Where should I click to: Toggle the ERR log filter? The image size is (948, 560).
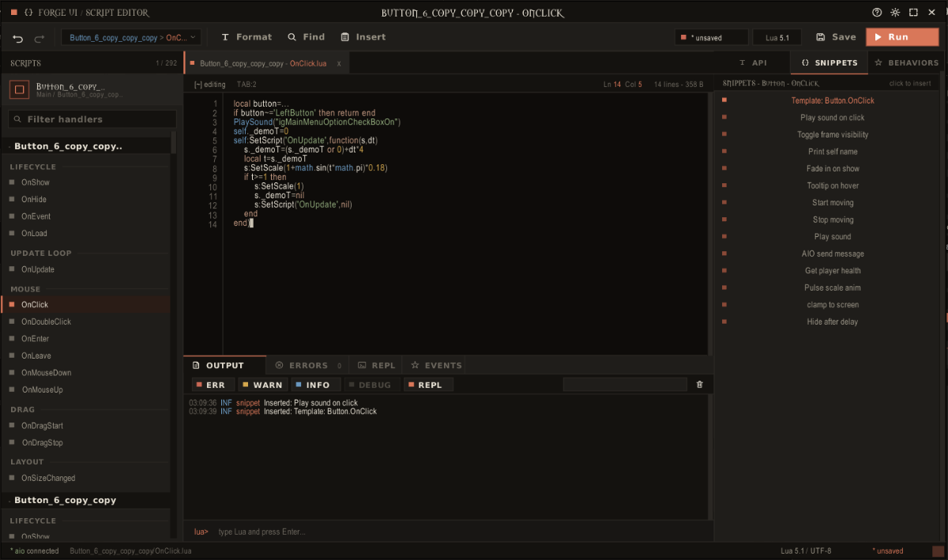click(x=213, y=385)
